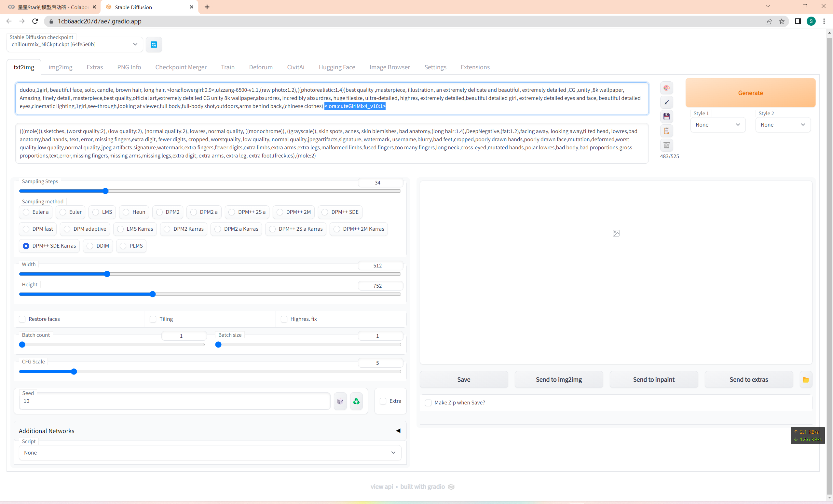The width and height of the screenshot is (833, 504).
Task: Select the Euler a sampling method
Action: click(26, 212)
